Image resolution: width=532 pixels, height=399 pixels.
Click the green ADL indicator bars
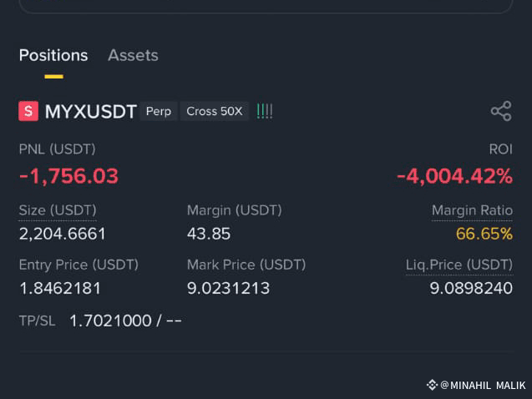point(265,111)
